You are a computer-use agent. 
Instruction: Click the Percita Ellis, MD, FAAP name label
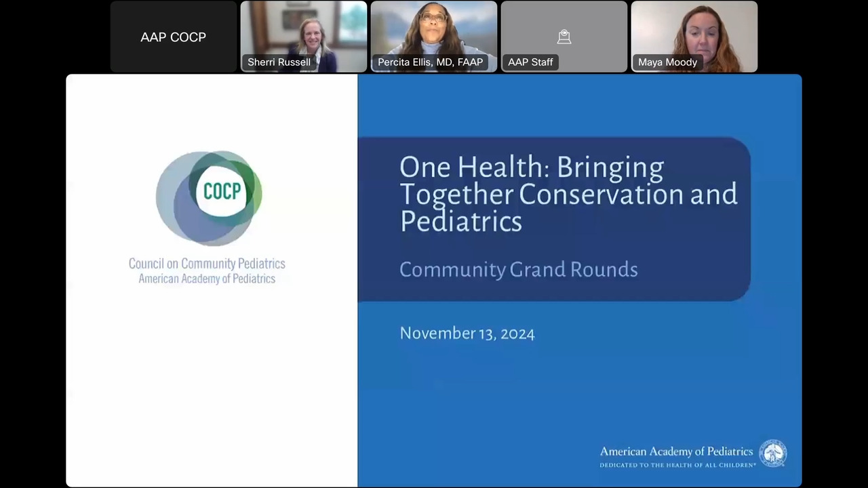coord(430,62)
